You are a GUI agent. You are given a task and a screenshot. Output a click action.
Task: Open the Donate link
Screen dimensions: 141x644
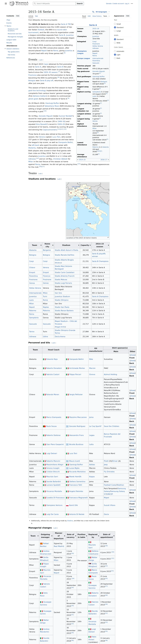[109, 4]
